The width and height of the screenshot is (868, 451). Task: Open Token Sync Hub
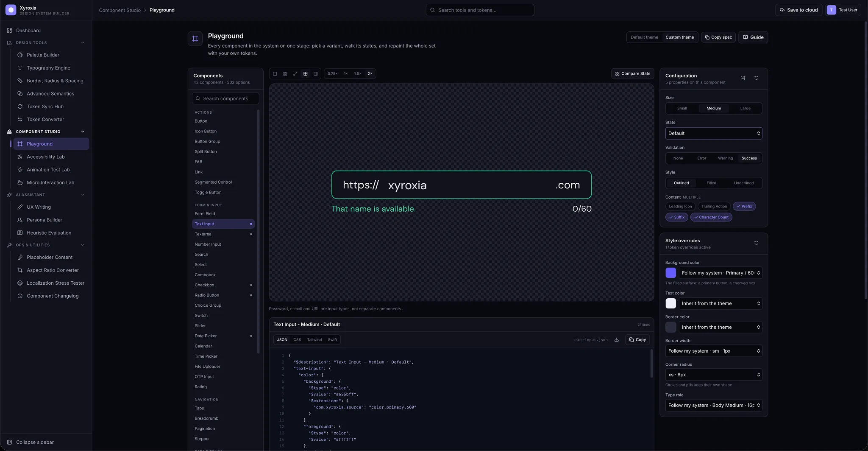tap(51, 106)
